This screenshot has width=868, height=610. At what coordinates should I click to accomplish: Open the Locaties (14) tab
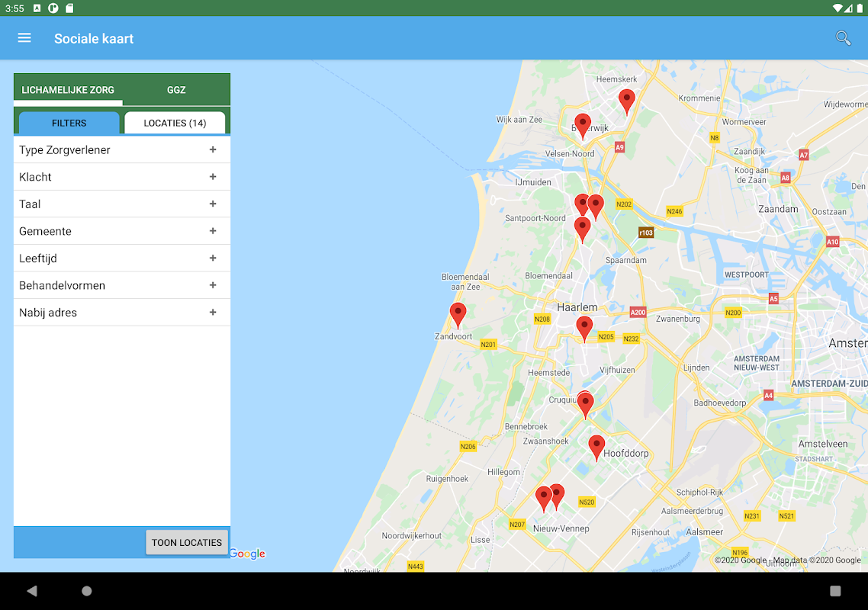click(x=175, y=123)
